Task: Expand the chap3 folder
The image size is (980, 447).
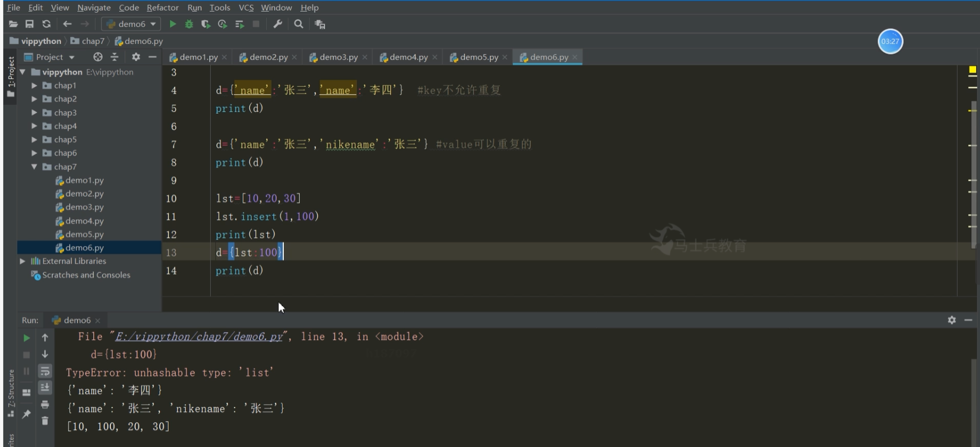Action: click(x=34, y=113)
